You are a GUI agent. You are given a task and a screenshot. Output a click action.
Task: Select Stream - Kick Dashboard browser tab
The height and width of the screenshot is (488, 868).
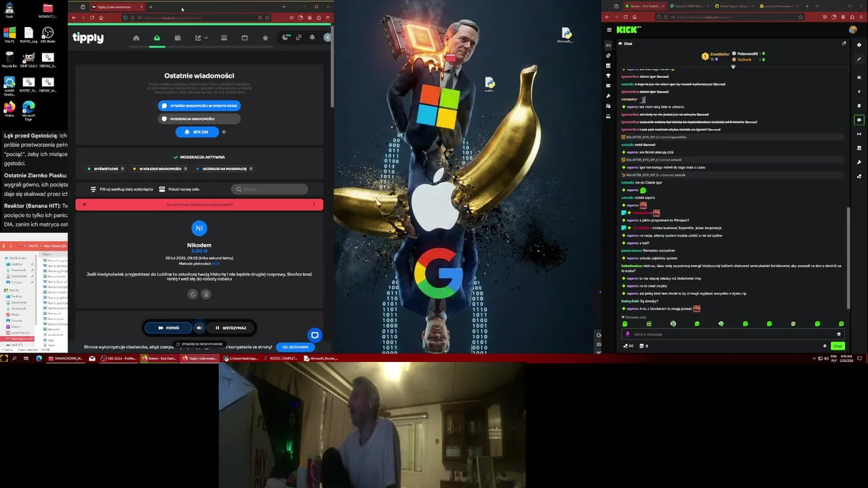click(x=644, y=6)
